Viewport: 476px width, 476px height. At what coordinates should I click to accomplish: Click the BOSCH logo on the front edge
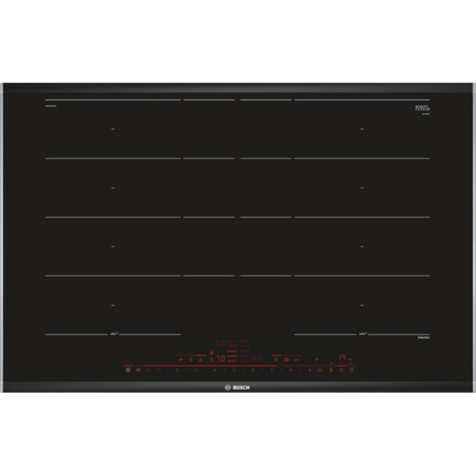coord(238,387)
